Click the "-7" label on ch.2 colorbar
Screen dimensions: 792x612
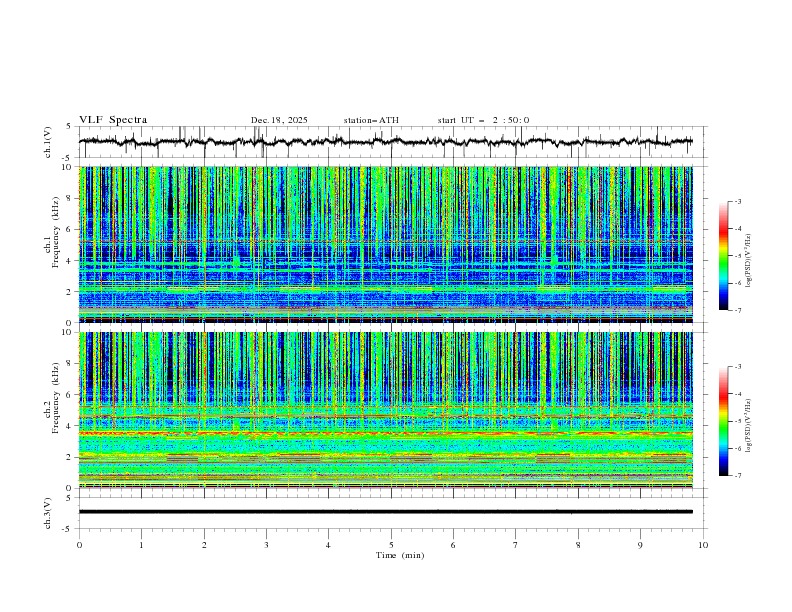(738, 476)
